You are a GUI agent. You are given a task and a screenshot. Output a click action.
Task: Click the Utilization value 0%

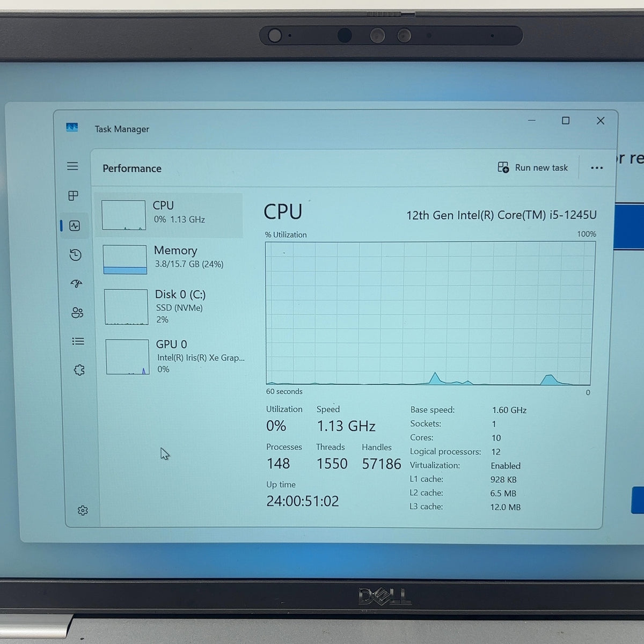coord(276,426)
